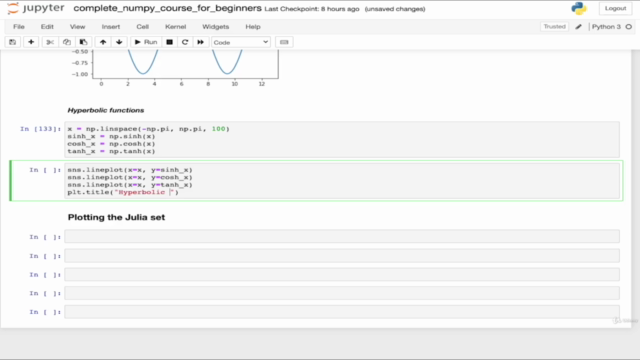Save notebook with the floppy disk icon

click(x=13, y=42)
